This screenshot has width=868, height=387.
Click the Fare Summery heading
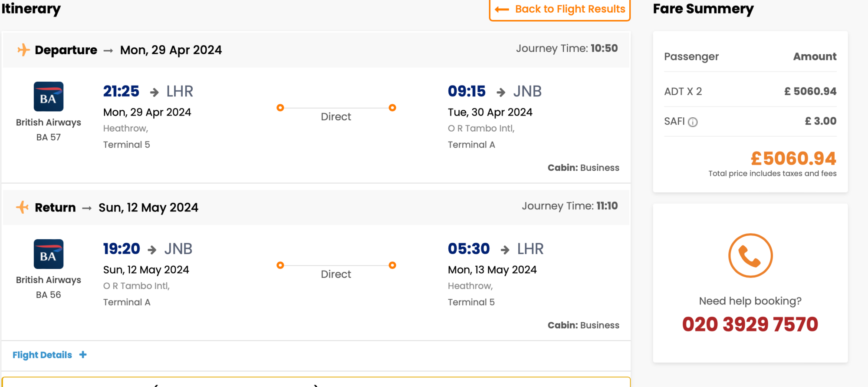(x=703, y=8)
